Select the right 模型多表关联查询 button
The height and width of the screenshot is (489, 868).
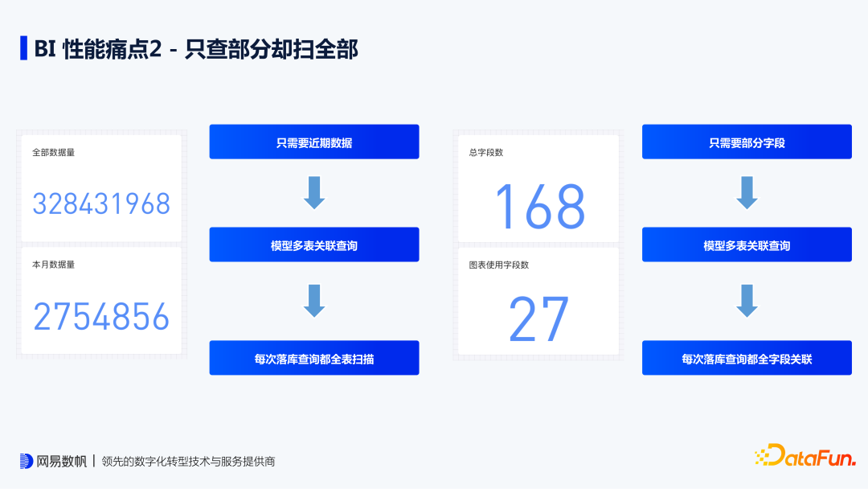tap(747, 244)
